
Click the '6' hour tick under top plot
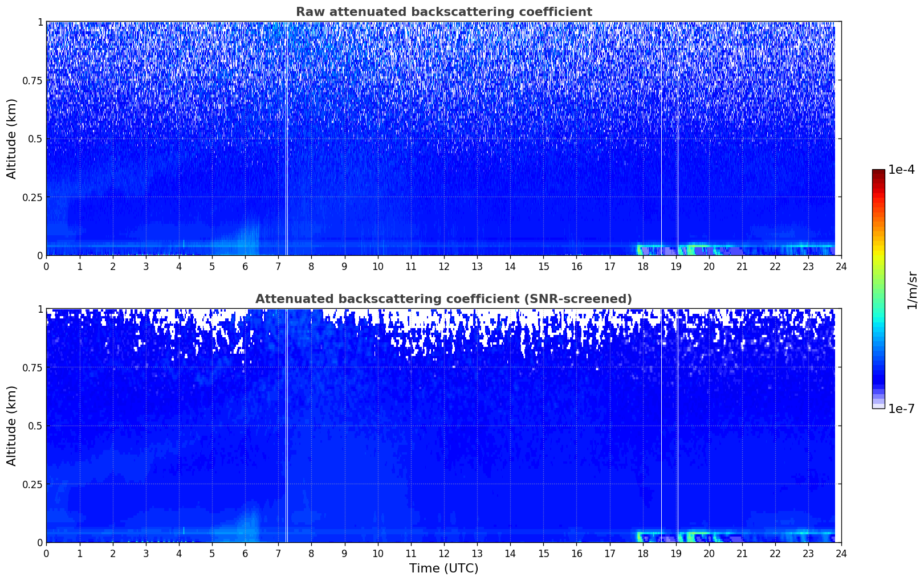(x=245, y=266)
